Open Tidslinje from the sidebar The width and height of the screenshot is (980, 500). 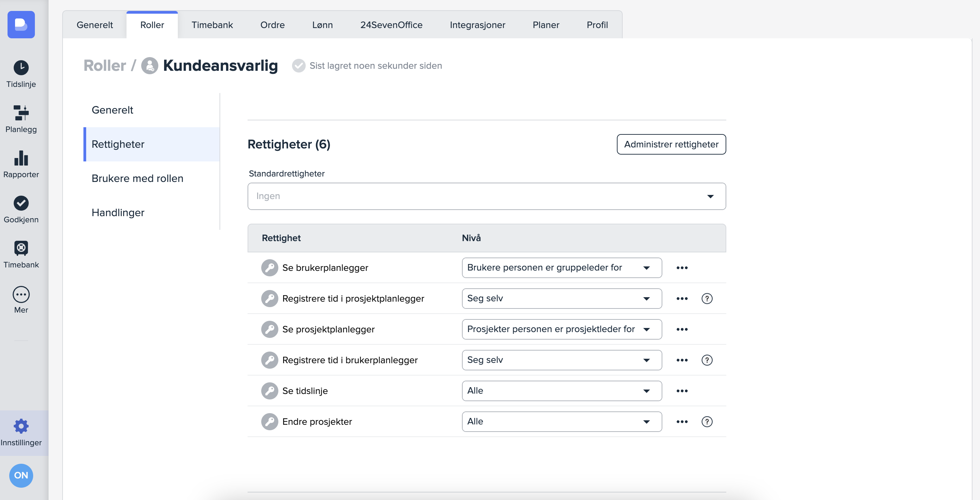21,74
